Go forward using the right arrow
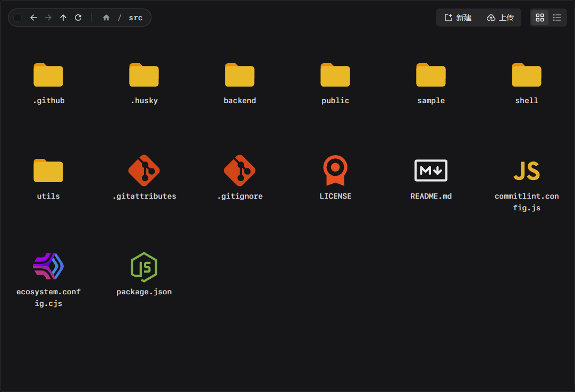 pyautogui.click(x=48, y=18)
